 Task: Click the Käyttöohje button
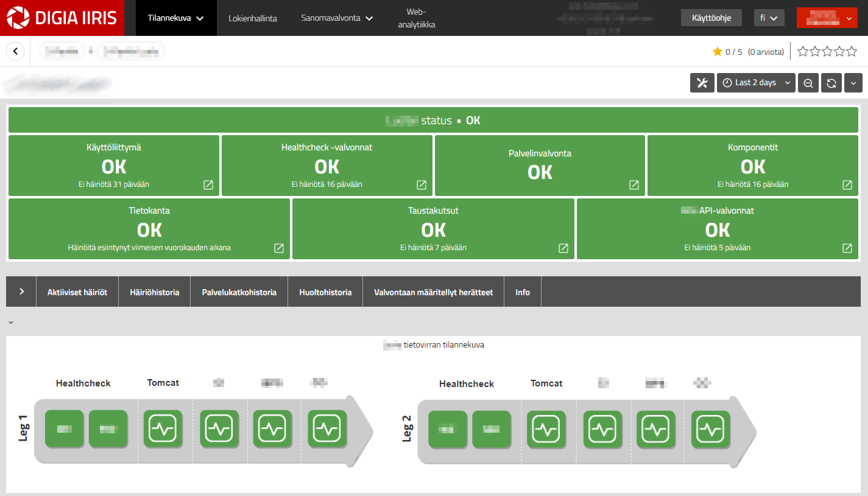pyautogui.click(x=711, y=18)
